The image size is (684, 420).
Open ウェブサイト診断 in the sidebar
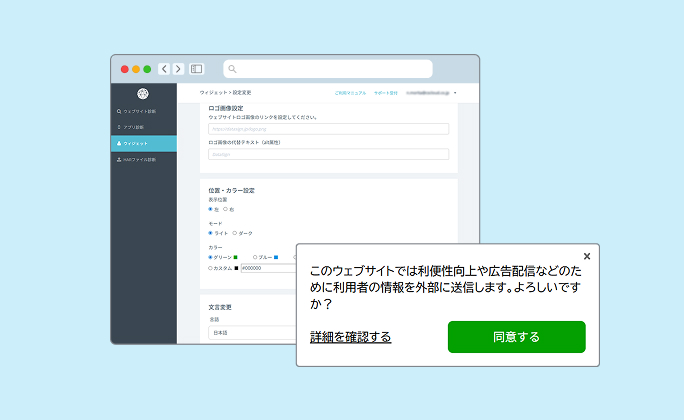pos(137,111)
